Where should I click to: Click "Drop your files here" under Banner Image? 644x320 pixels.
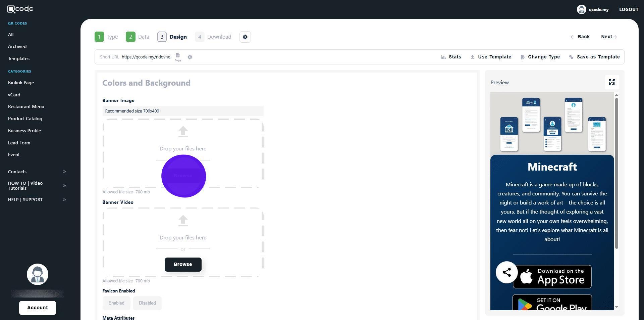pos(183,149)
